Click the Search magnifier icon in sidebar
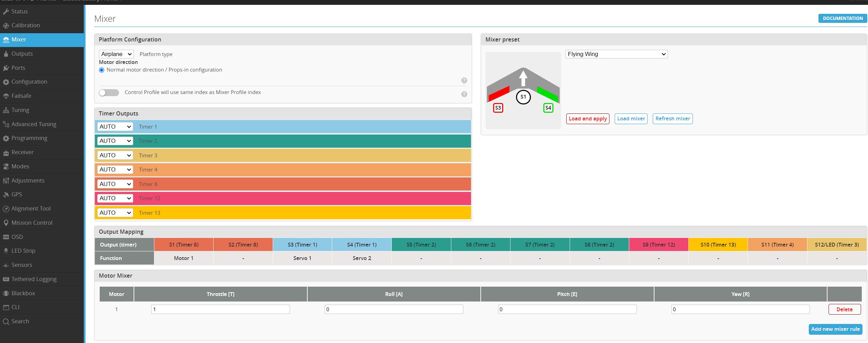Image resolution: width=868 pixels, height=343 pixels. [6, 322]
